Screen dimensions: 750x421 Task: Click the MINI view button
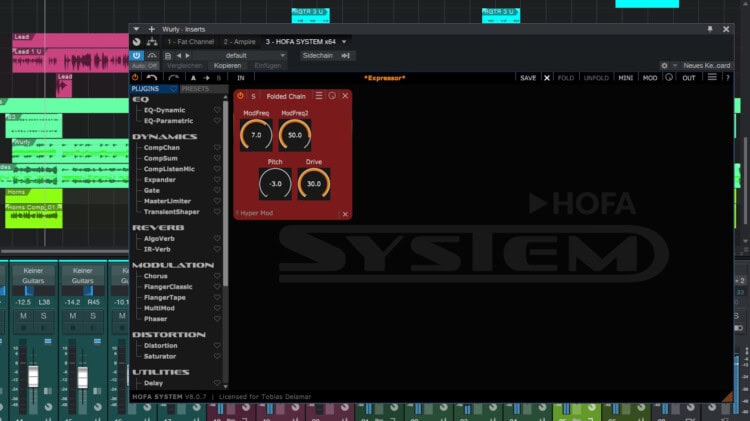tap(625, 78)
